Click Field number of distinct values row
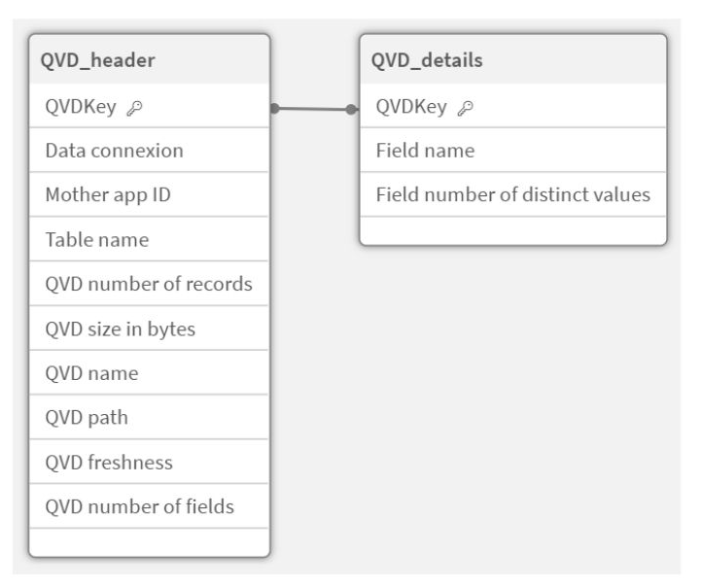This screenshot has height=588, width=701. pyautogui.click(x=512, y=194)
